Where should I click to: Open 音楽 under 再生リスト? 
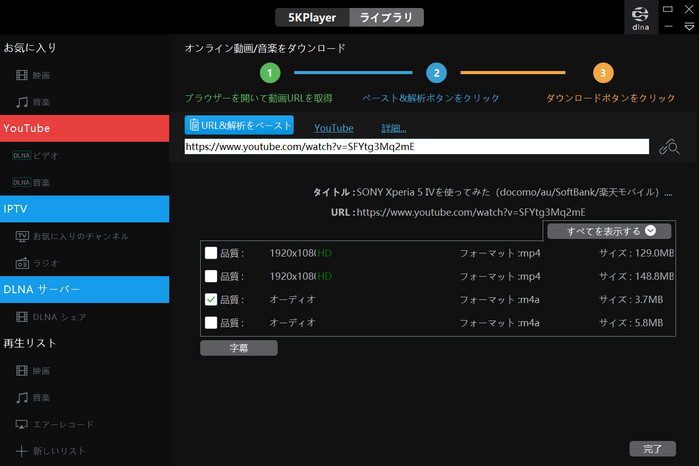[x=33, y=397]
